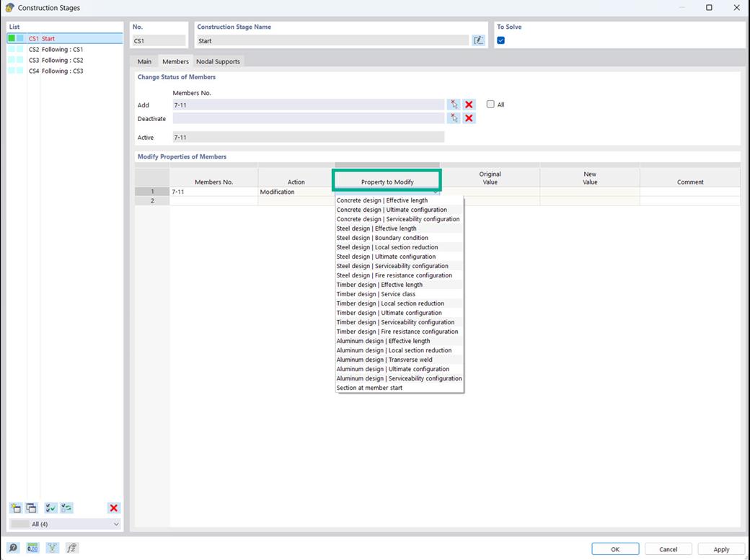The height and width of the screenshot is (560, 750).
Task: Click the copy construction stage icon
Action: tap(32, 508)
